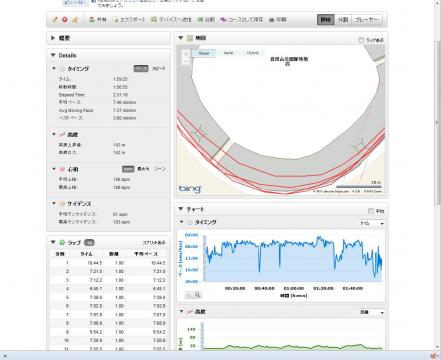441x360 pixels.
Task: Click the 印刷 print button
Action: point(278,20)
